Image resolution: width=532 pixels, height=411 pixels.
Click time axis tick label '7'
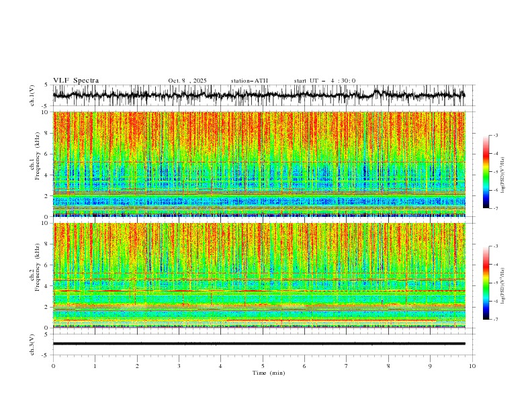point(347,366)
